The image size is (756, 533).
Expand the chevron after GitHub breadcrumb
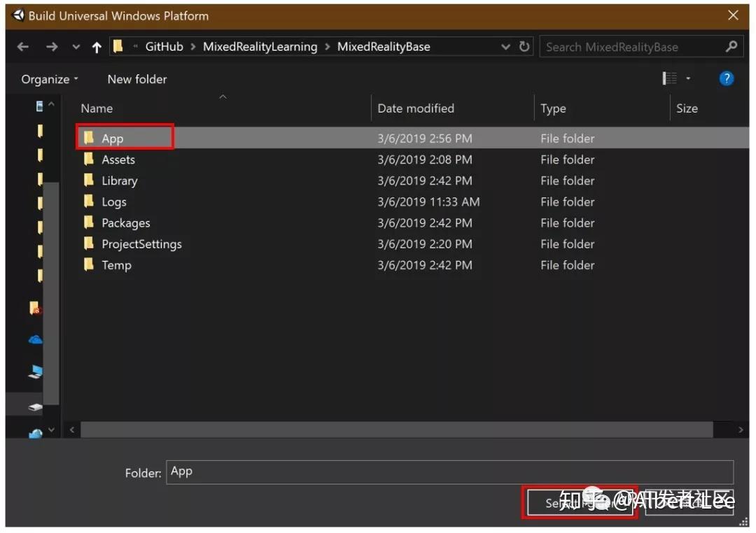click(x=193, y=47)
